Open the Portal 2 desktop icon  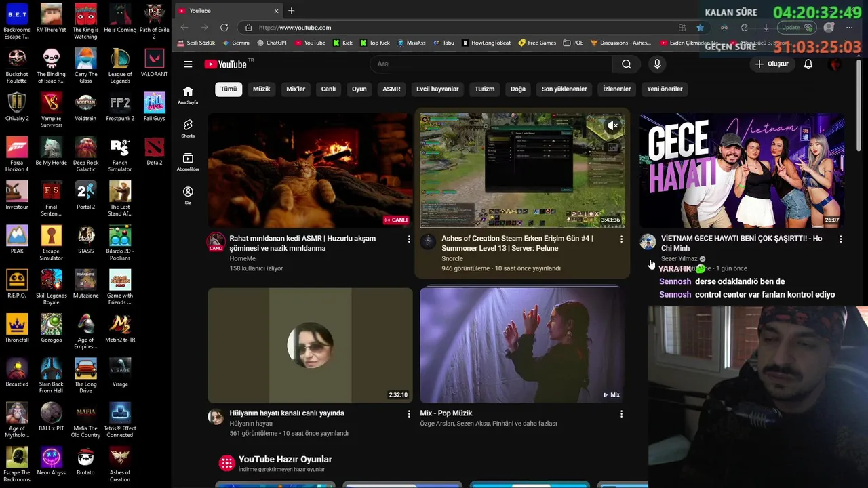point(85,197)
